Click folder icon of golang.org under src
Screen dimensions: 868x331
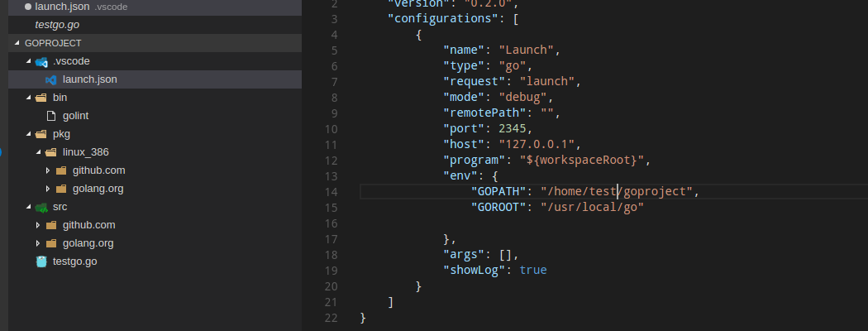point(51,243)
